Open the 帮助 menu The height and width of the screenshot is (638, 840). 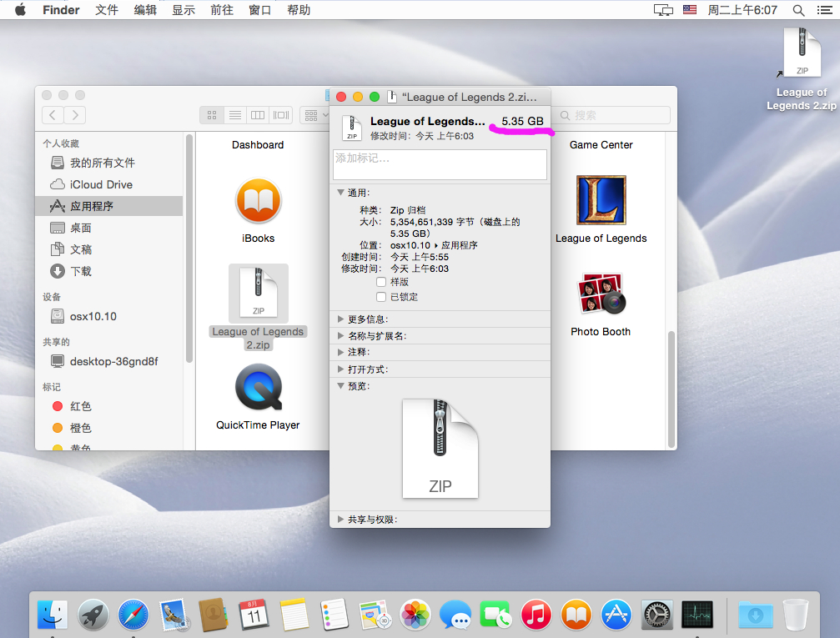(x=299, y=10)
